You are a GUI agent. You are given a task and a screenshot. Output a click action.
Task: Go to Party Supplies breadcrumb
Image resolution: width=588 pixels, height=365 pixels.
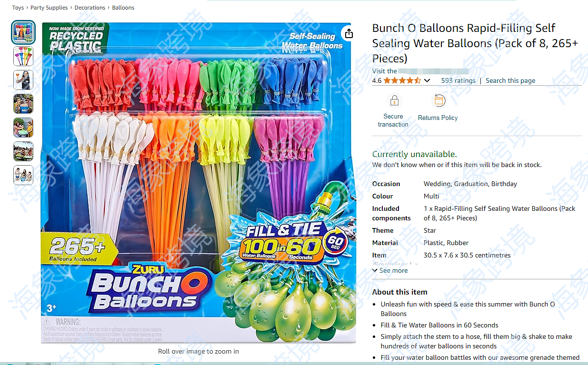pyautogui.click(x=49, y=8)
